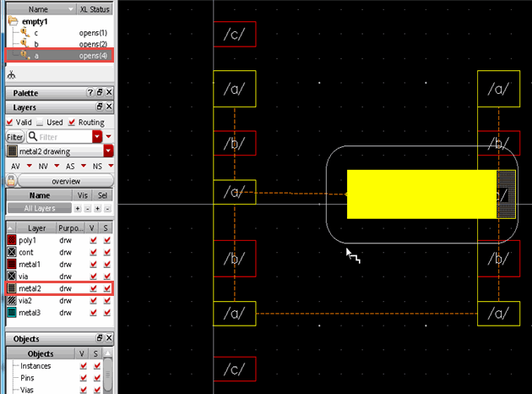Click the second minus button for all layers unselectable
Viewport: 532px width, 394px height.
click(x=107, y=209)
